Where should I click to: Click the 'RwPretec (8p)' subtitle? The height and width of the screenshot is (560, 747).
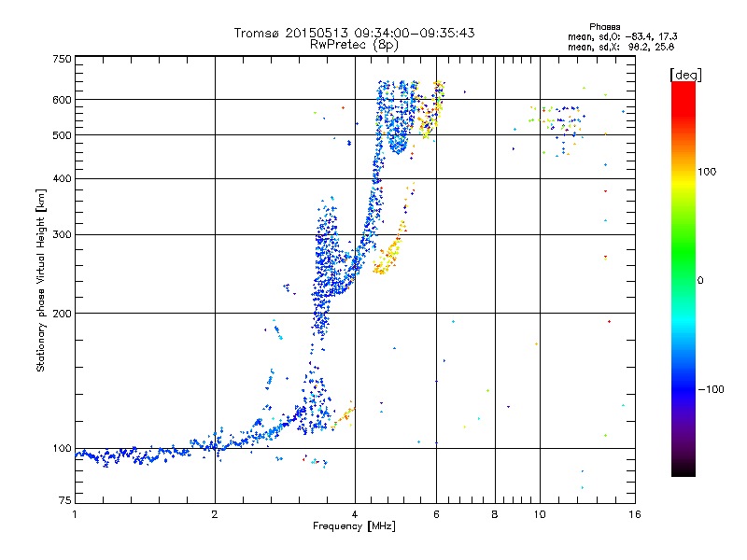coord(354,45)
